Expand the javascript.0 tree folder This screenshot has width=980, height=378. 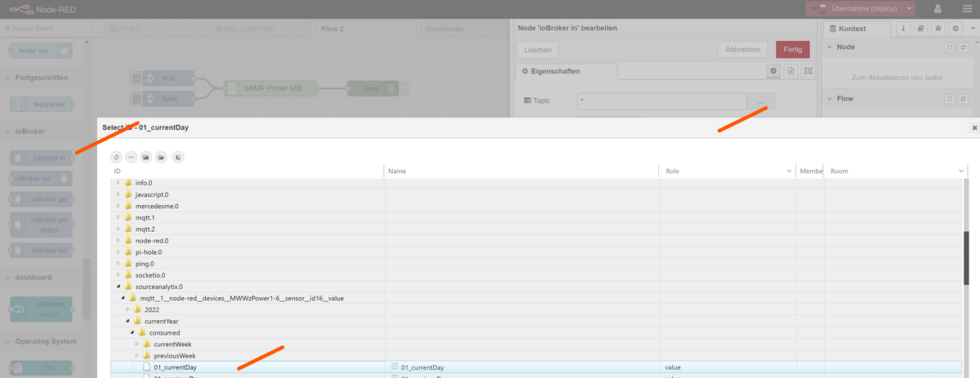click(118, 194)
